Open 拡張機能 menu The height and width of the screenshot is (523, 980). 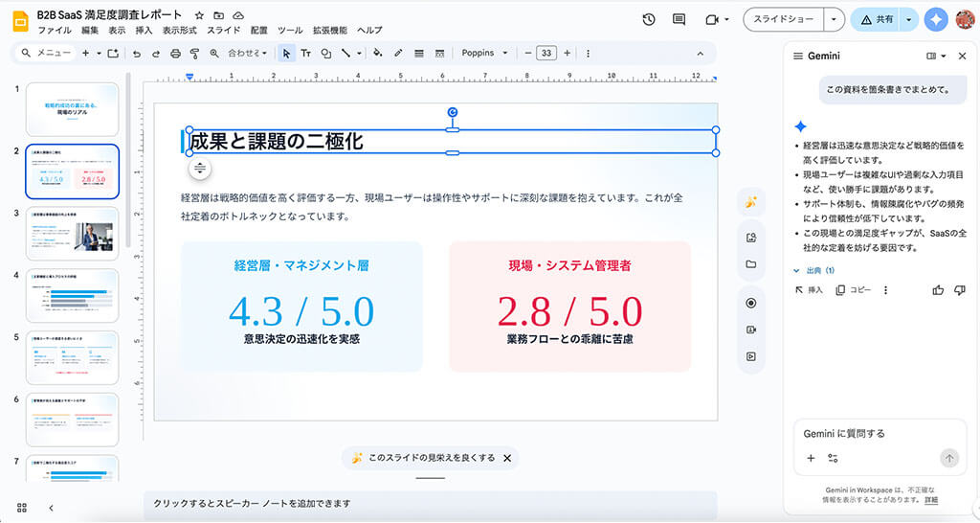330,30
